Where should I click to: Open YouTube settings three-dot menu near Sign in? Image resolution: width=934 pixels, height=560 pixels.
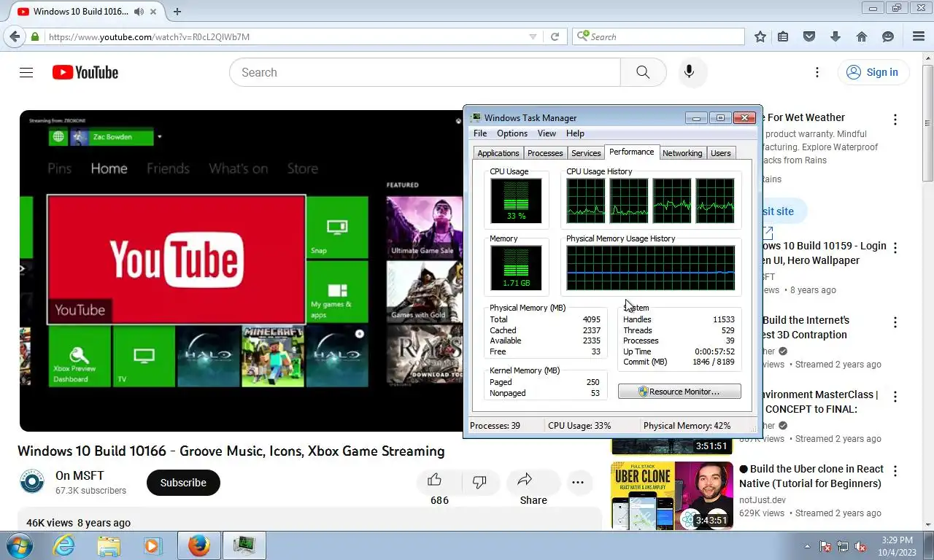click(817, 72)
